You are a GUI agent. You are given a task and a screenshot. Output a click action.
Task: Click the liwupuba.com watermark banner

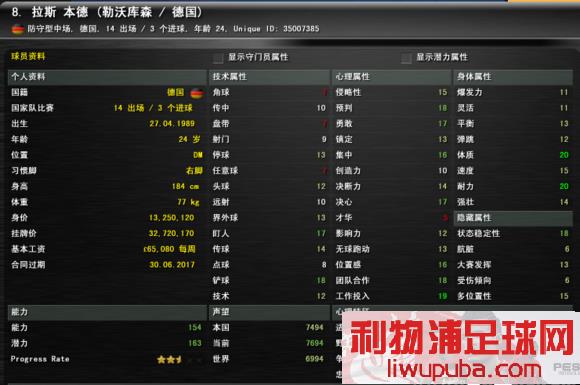click(x=461, y=348)
